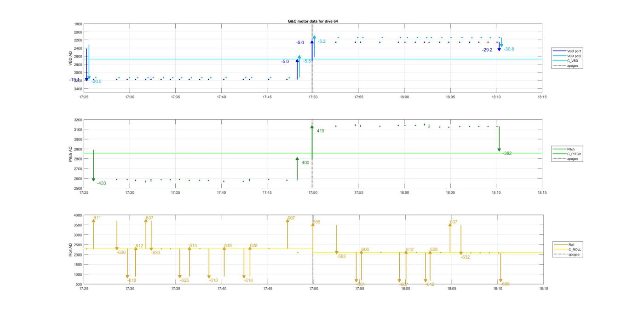Click the '-382' annotation in Pitch plot
Image resolution: width=644 pixels, height=319 pixels.
click(507, 153)
